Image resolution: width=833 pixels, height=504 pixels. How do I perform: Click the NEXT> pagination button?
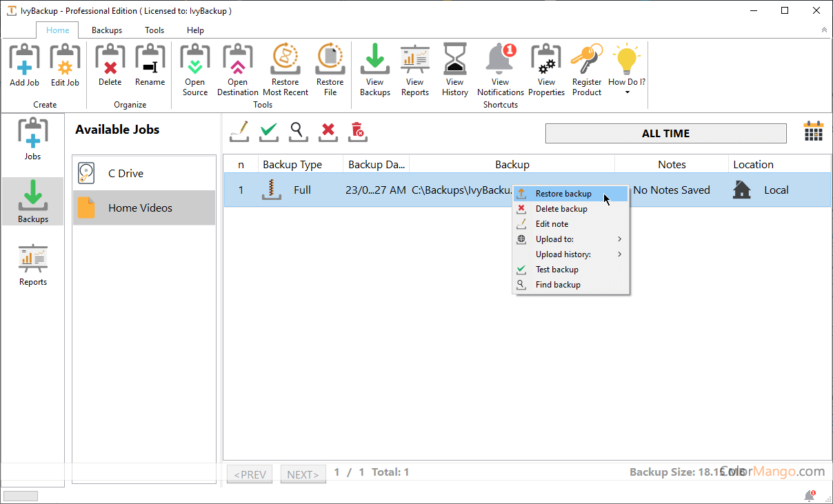coord(303,474)
